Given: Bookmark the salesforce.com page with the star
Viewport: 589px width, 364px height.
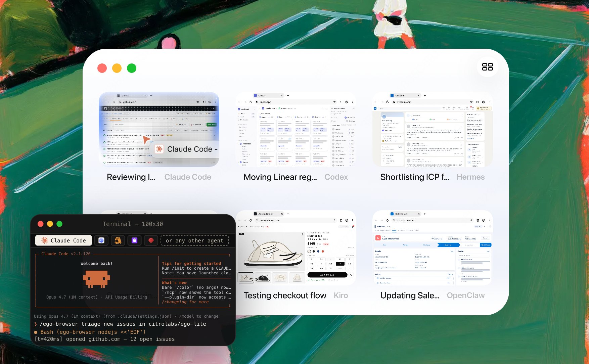Looking at the screenshot, I should click(471, 220).
